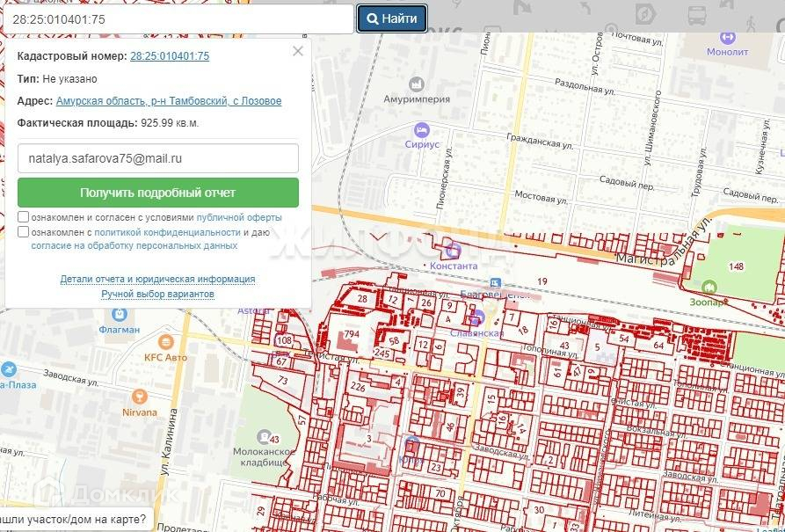The height and width of the screenshot is (532, 785).
Task: Click the Мостовая ул. street label
Action: click(x=542, y=197)
